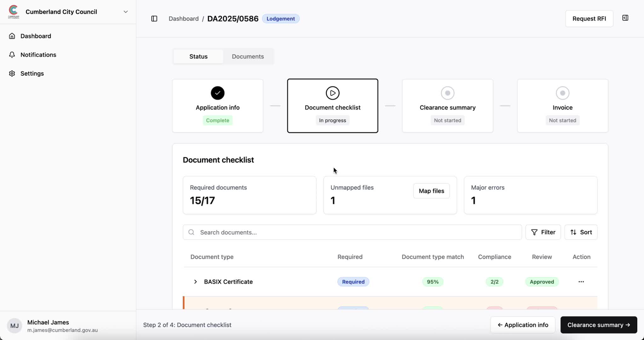
Task: Click the Dashboard home icon
Action: [x=12, y=36]
